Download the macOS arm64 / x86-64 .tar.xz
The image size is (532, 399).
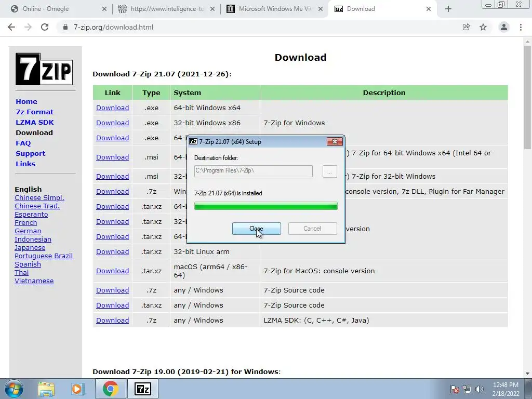(112, 271)
